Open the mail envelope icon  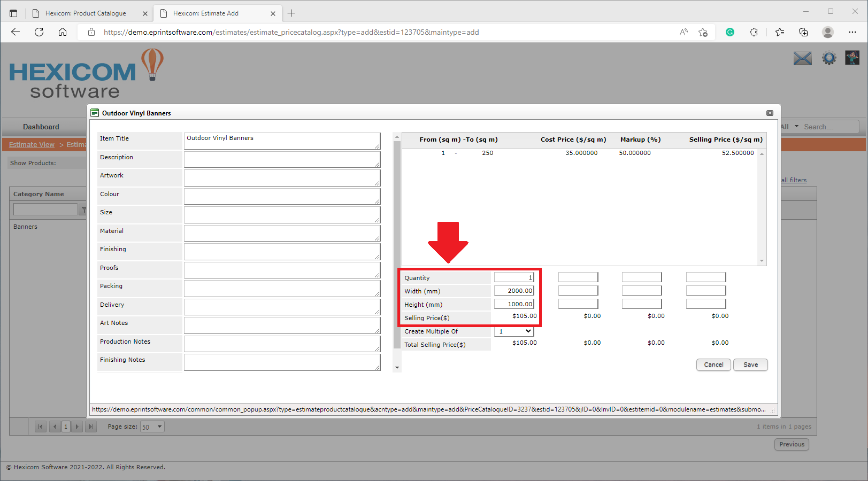pos(802,58)
